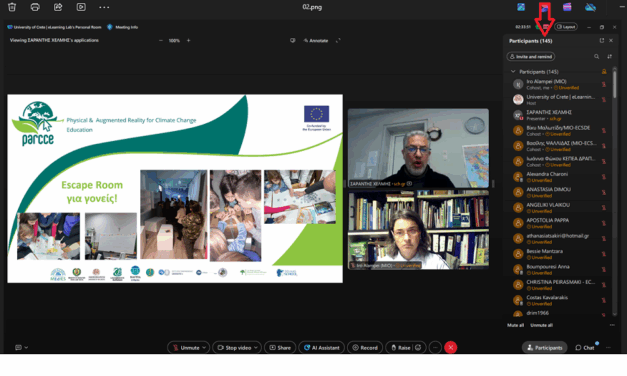The image size is (627, 376).
Task: Toggle the Participants panel button
Action: tap(545, 348)
